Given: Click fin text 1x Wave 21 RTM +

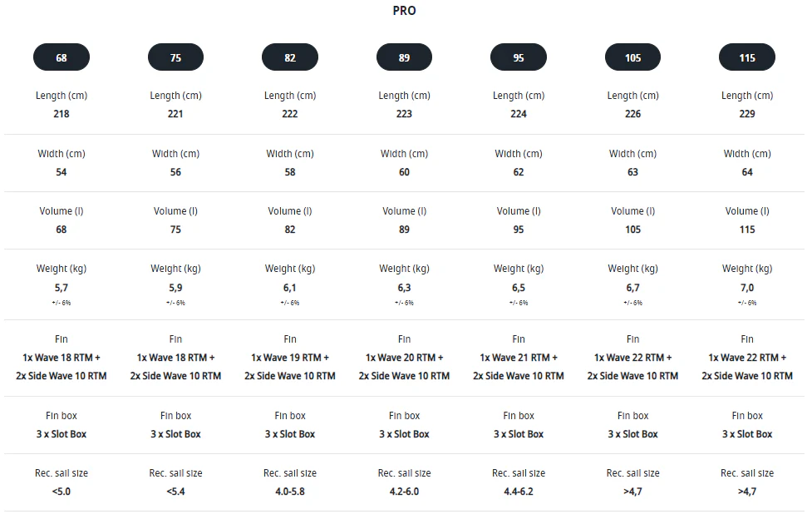Looking at the screenshot, I should coord(519,358).
